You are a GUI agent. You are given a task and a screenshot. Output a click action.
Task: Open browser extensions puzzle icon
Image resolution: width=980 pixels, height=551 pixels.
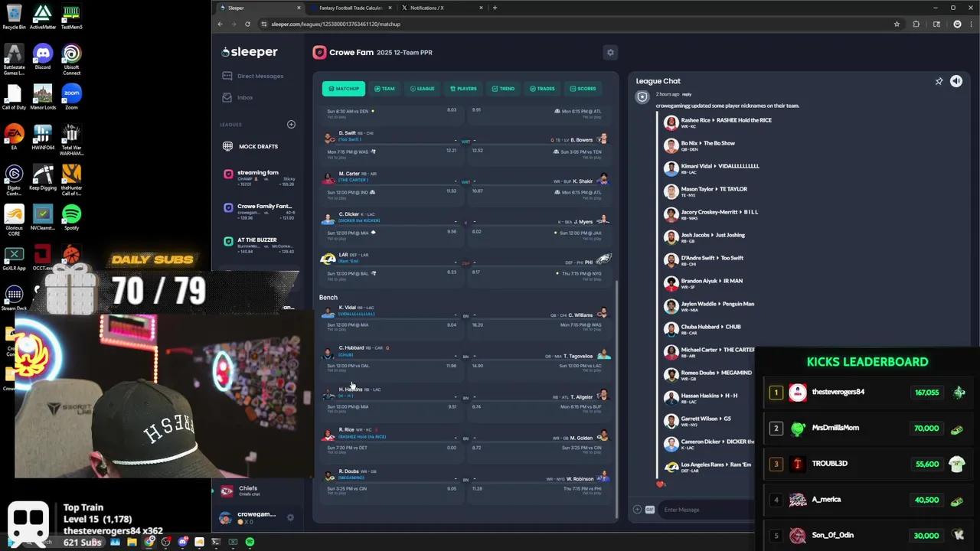[x=916, y=24]
